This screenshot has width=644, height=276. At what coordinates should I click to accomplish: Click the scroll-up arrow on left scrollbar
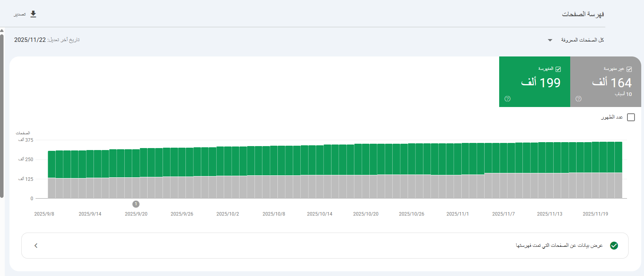(x=2, y=30)
